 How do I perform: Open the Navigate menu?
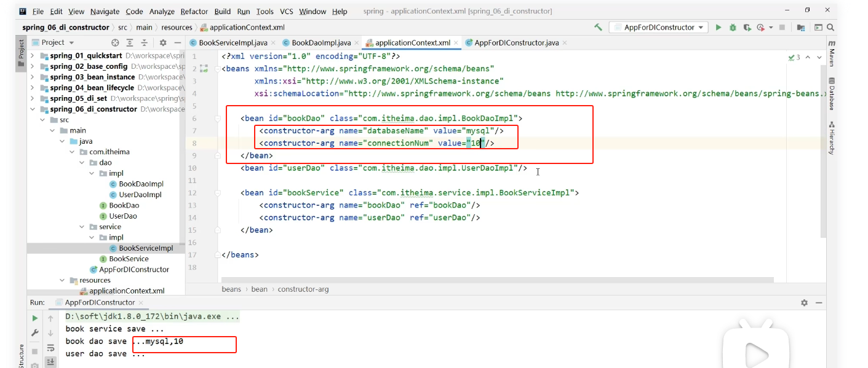pyautogui.click(x=105, y=11)
